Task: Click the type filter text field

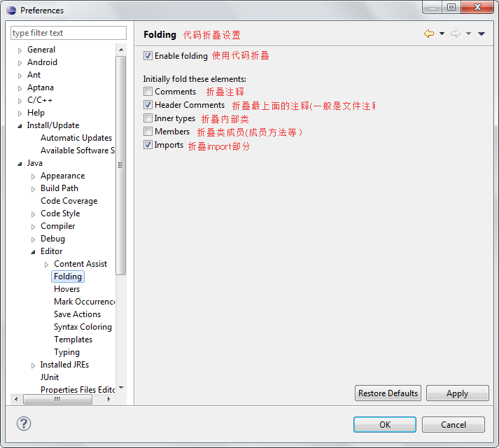Action: [69, 33]
